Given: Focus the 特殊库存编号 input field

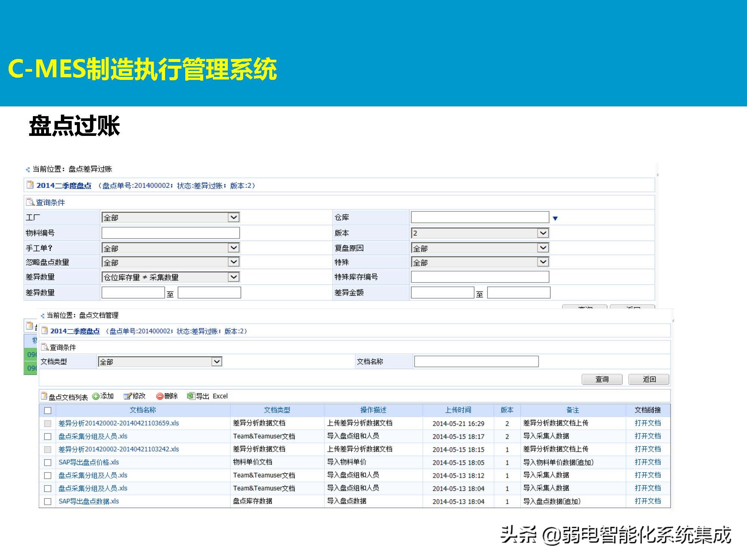Looking at the screenshot, I should pos(480,277).
